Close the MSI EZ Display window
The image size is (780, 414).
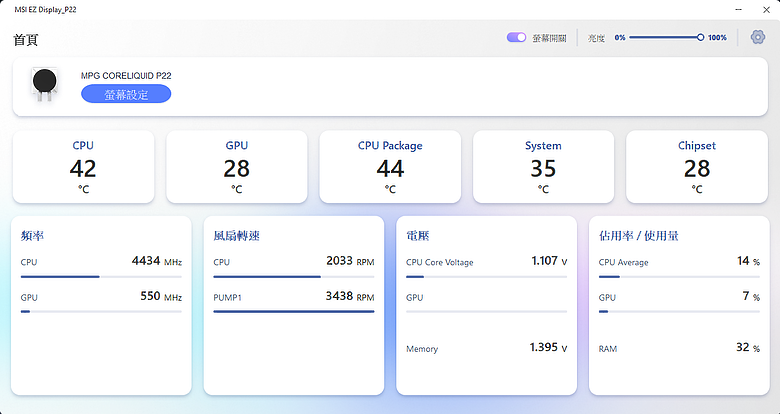(x=766, y=9)
